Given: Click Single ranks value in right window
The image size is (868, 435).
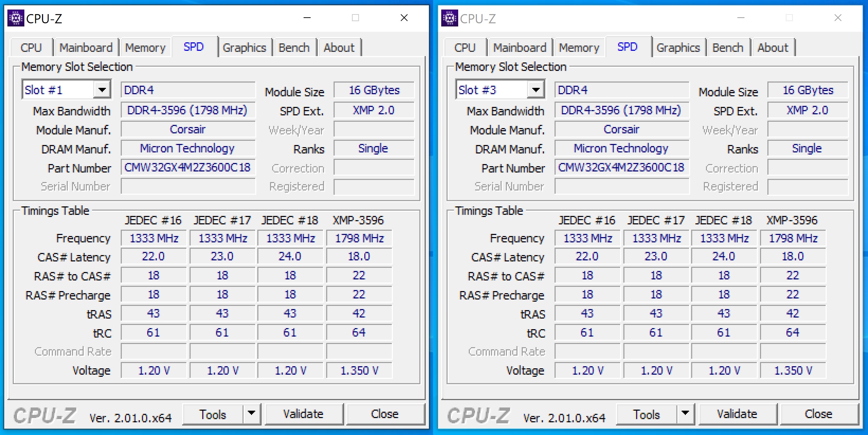Looking at the screenshot, I should [808, 148].
